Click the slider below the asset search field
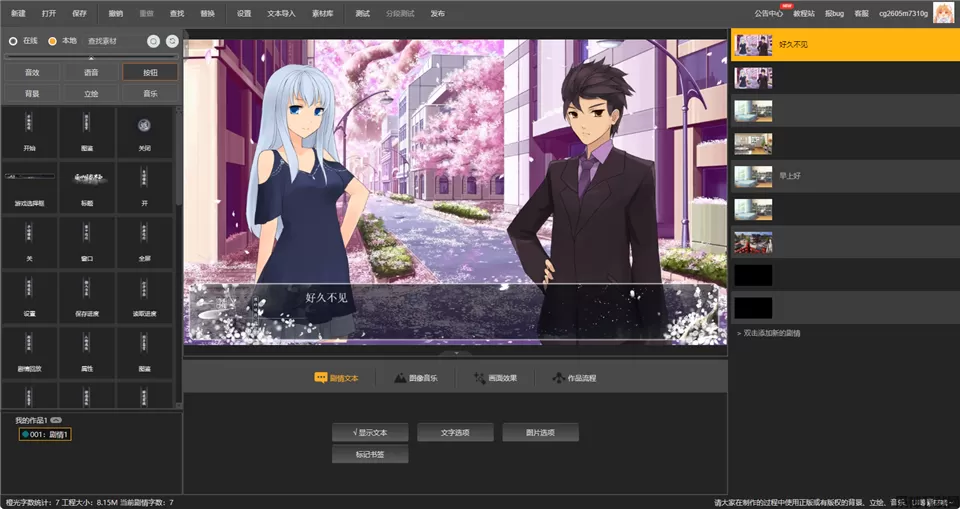The width and height of the screenshot is (960, 509). [x=90, y=57]
